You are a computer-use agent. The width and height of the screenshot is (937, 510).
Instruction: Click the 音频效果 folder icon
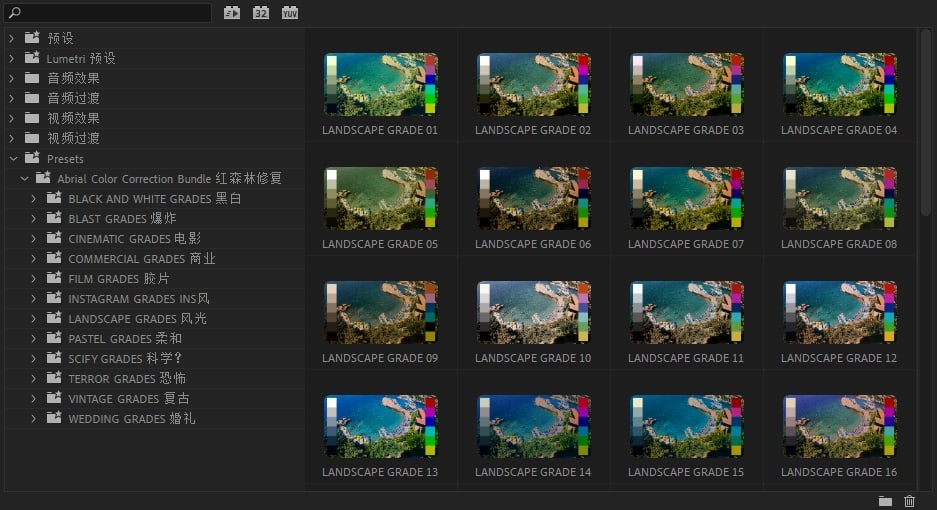coord(32,78)
